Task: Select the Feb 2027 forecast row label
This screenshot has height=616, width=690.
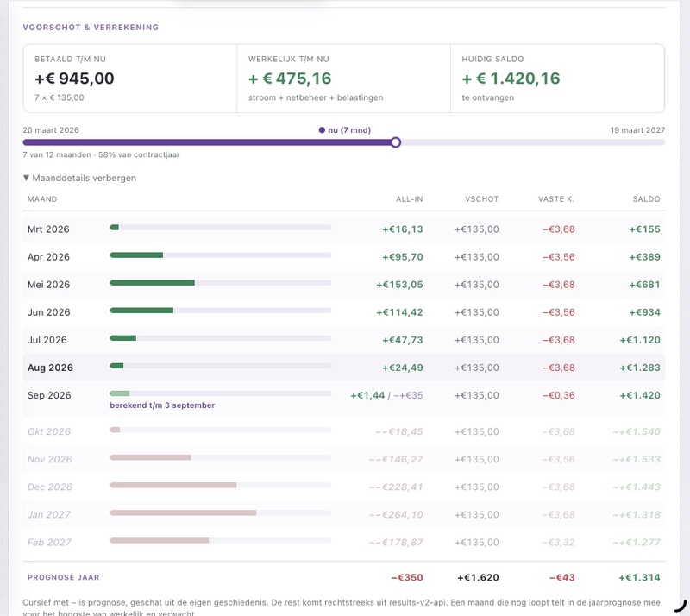Action: (49, 543)
